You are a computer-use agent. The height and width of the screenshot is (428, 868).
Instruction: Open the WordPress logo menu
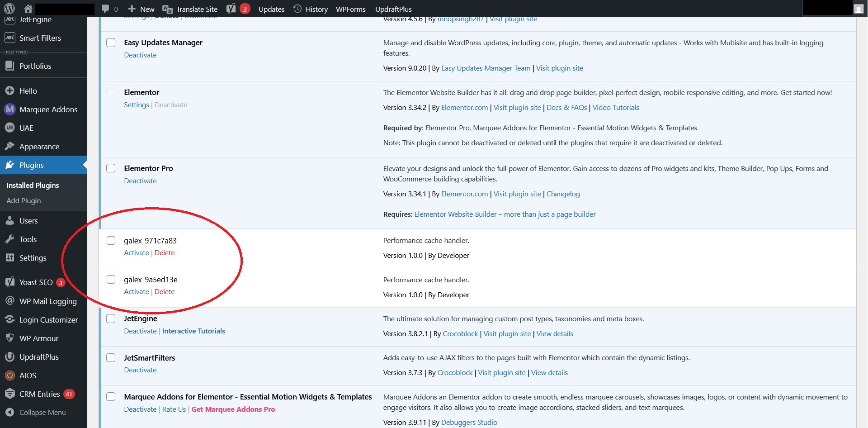click(x=9, y=9)
